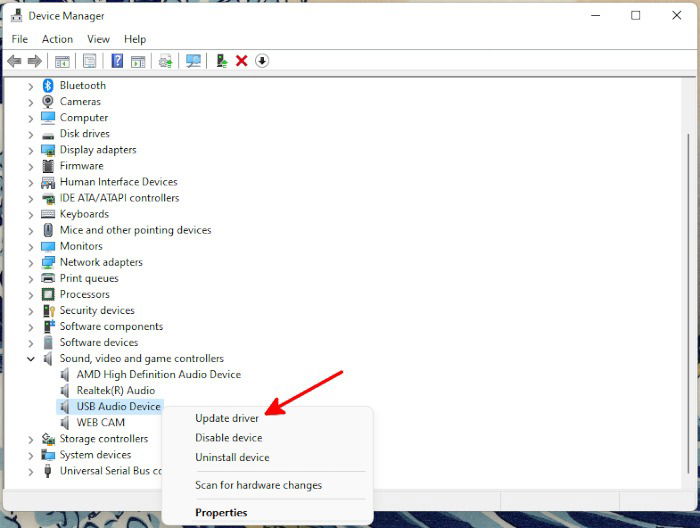Click the Firmware chip icon

[48, 166]
